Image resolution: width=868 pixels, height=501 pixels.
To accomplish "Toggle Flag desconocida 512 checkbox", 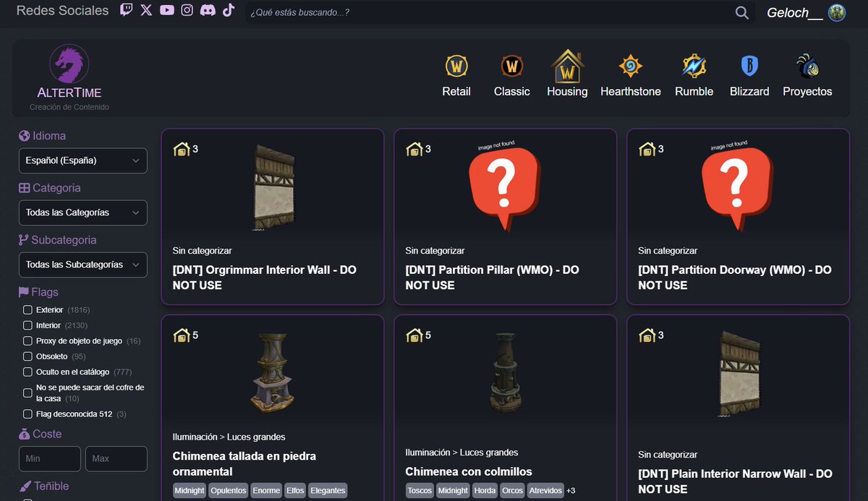I will pyautogui.click(x=28, y=414).
